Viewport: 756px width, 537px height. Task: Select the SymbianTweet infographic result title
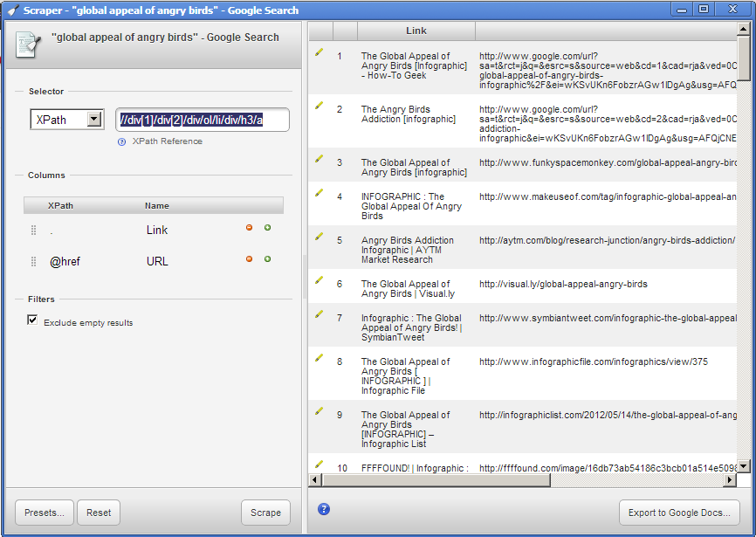[411, 327]
